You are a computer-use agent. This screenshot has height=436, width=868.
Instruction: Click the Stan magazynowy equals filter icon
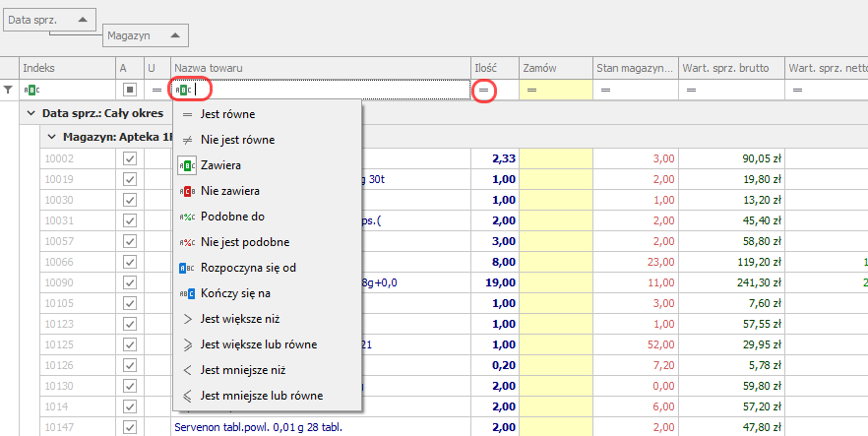[605, 90]
